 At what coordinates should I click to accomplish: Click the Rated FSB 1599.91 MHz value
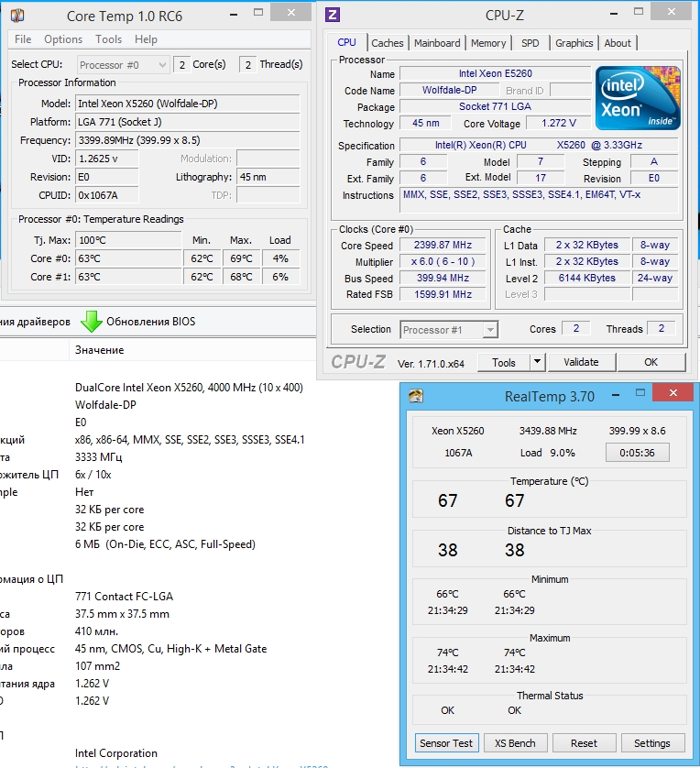pos(443,294)
